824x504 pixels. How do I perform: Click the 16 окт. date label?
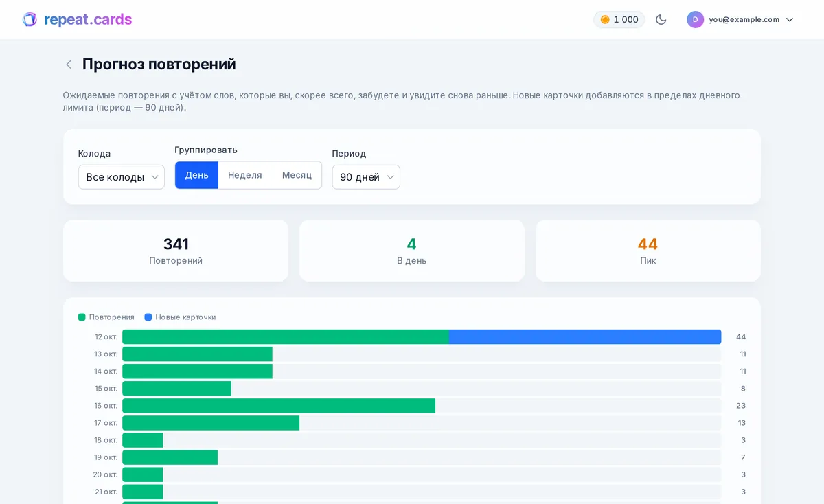tap(106, 406)
